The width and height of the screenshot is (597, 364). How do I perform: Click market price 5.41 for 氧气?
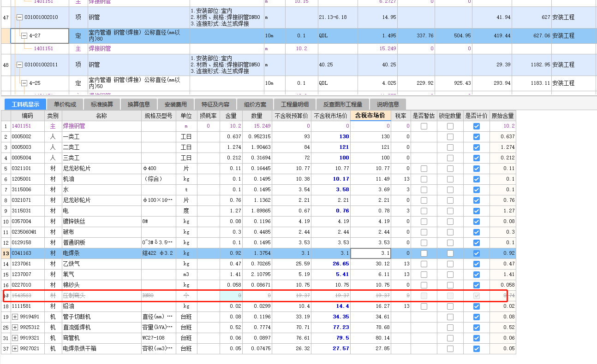click(x=342, y=274)
